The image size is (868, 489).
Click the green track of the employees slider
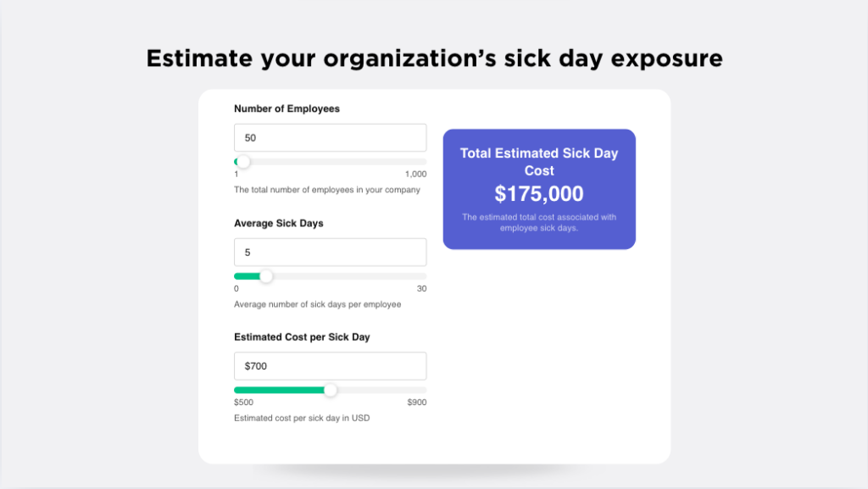[x=237, y=161]
